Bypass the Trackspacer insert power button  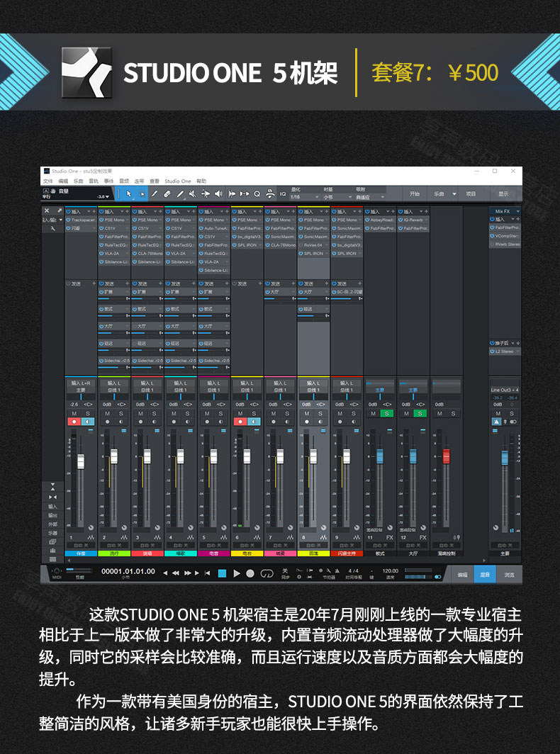[x=68, y=220]
